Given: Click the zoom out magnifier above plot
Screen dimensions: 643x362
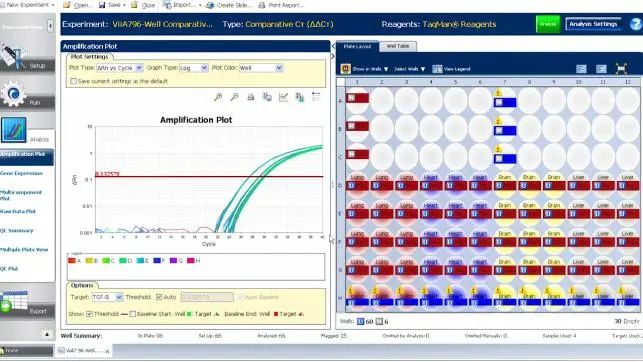Looking at the screenshot, I should pos(234,97).
